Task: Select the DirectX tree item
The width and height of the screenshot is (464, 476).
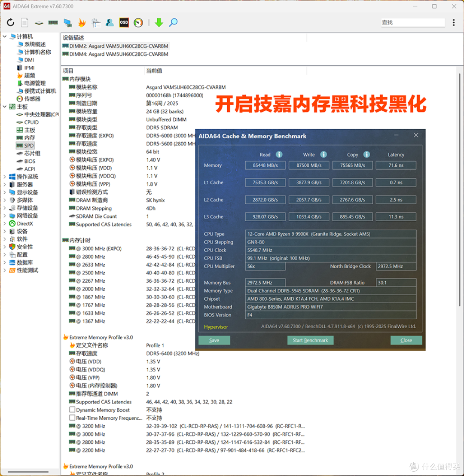Action: [x=21, y=223]
